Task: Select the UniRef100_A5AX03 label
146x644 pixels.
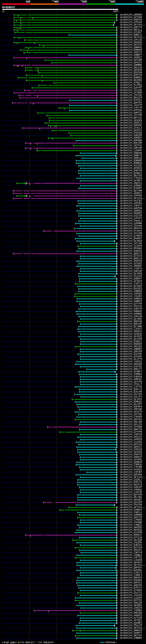Action: coord(131,183)
